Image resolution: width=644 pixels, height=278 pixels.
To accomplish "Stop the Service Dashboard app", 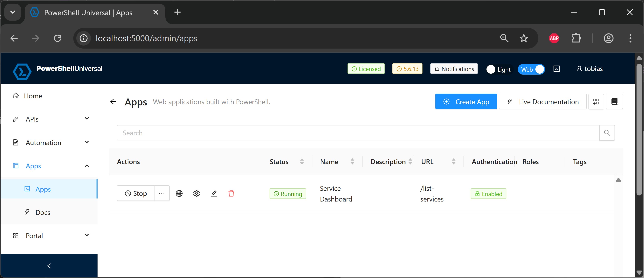I will [x=136, y=193].
